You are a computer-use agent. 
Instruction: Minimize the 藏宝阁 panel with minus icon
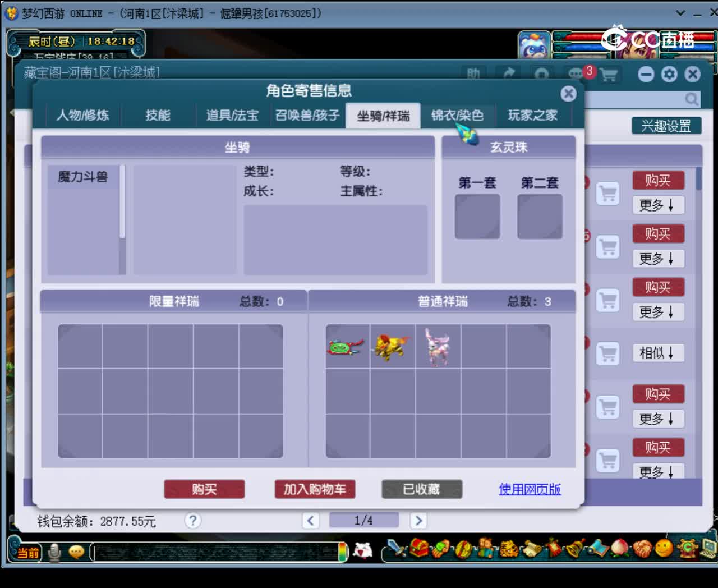646,74
